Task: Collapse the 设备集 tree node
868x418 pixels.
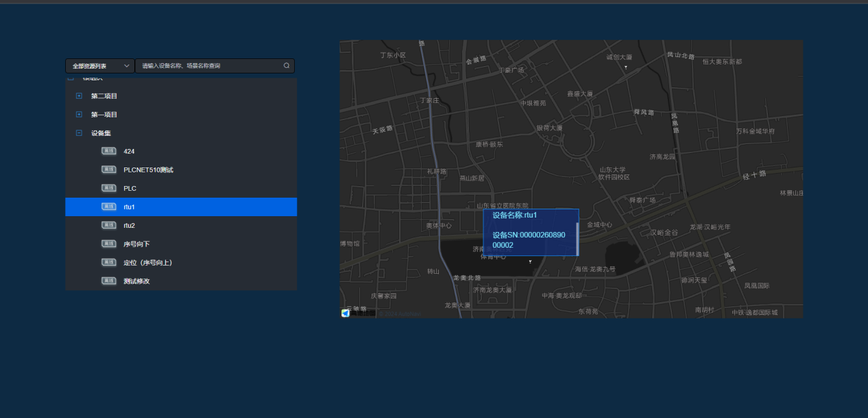Action: coord(79,133)
